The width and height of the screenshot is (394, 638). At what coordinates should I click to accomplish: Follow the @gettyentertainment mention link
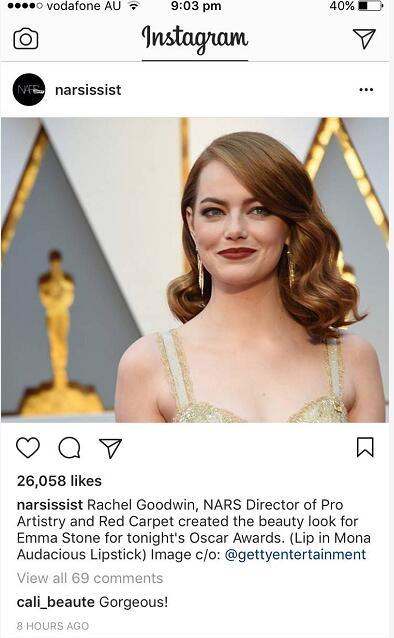[x=295, y=555]
